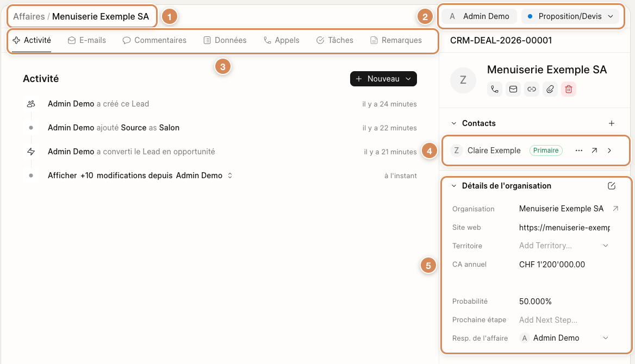This screenshot has width=635, height=364.
Task: Click the Prochaine étape input field
Action: tap(564, 320)
